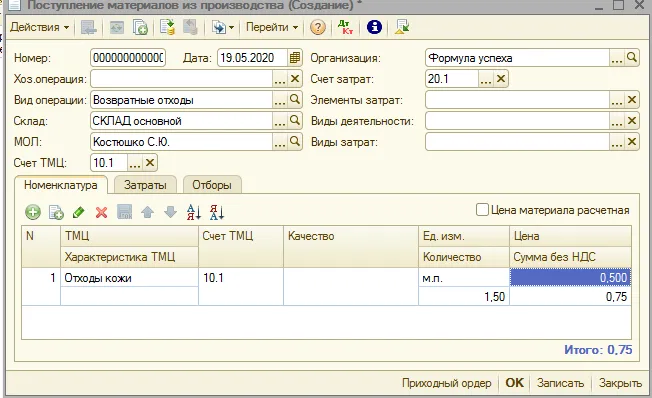The image size is (652, 398).
Task: Open selection list for Хоз.операция
Action: [280, 79]
